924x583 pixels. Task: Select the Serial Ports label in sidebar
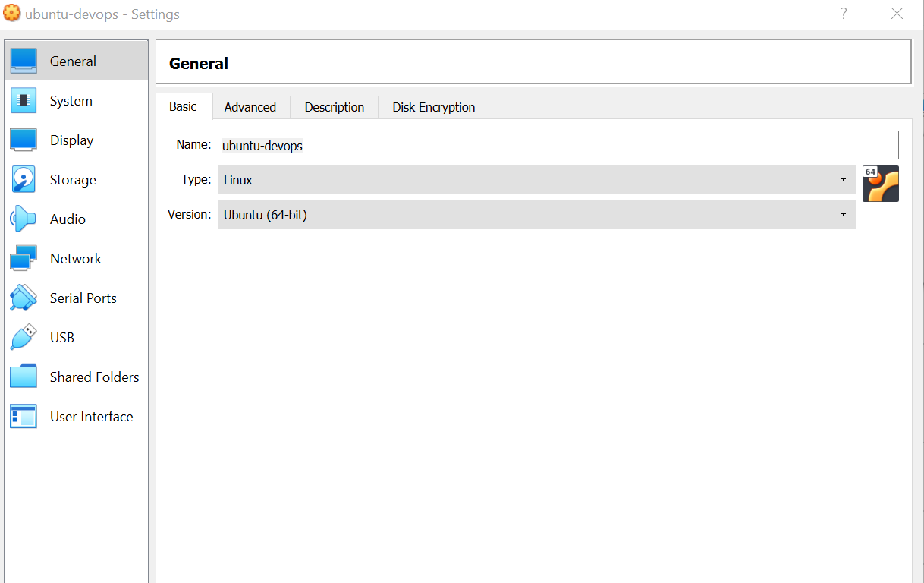click(83, 298)
